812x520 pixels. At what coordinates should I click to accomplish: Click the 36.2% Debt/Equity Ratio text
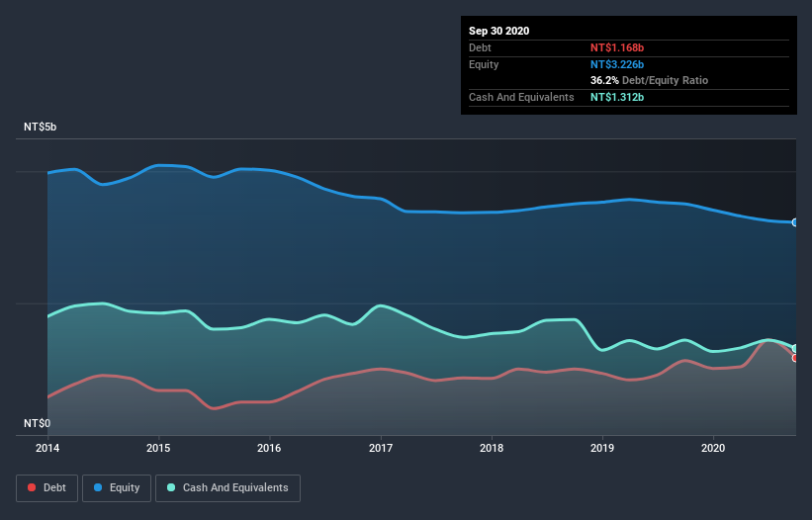tap(649, 80)
